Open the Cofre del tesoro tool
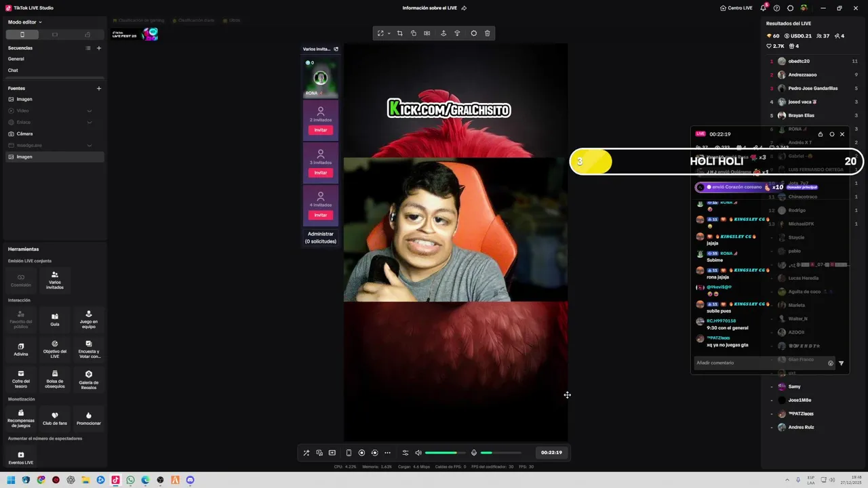Image resolution: width=868 pixels, height=488 pixels. point(21,379)
